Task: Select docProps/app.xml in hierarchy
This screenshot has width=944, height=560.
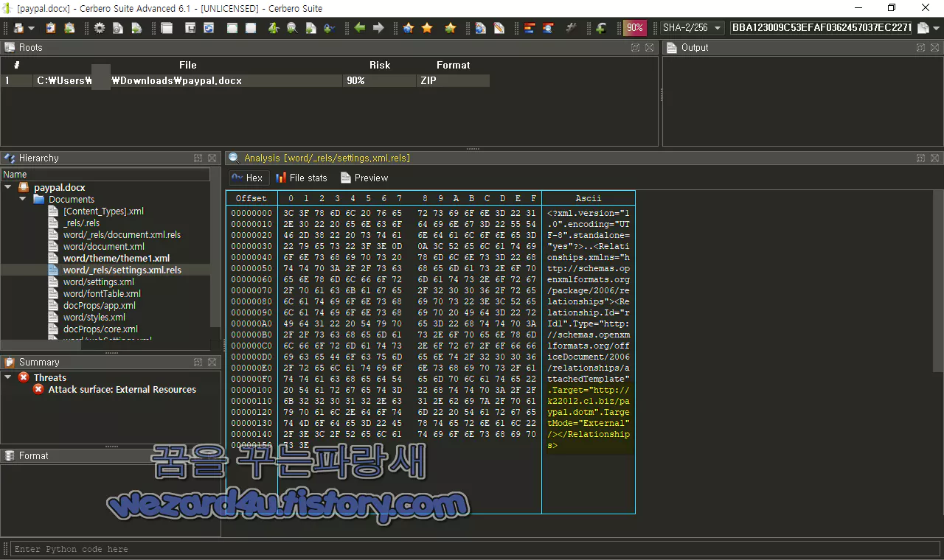Action: [x=100, y=305]
